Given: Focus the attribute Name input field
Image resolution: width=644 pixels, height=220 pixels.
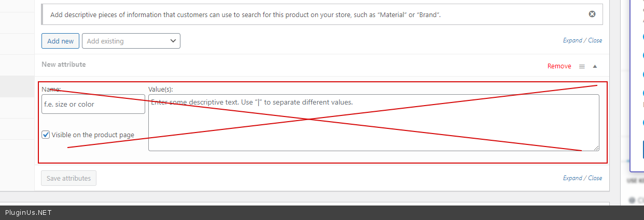Looking at the screenshot, I should [x=93, y=104].
